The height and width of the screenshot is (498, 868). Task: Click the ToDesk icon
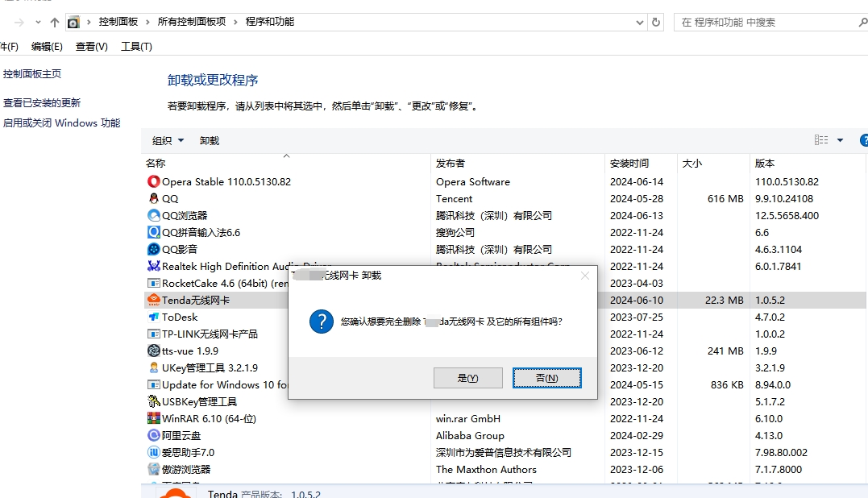[x=153, y=317]
